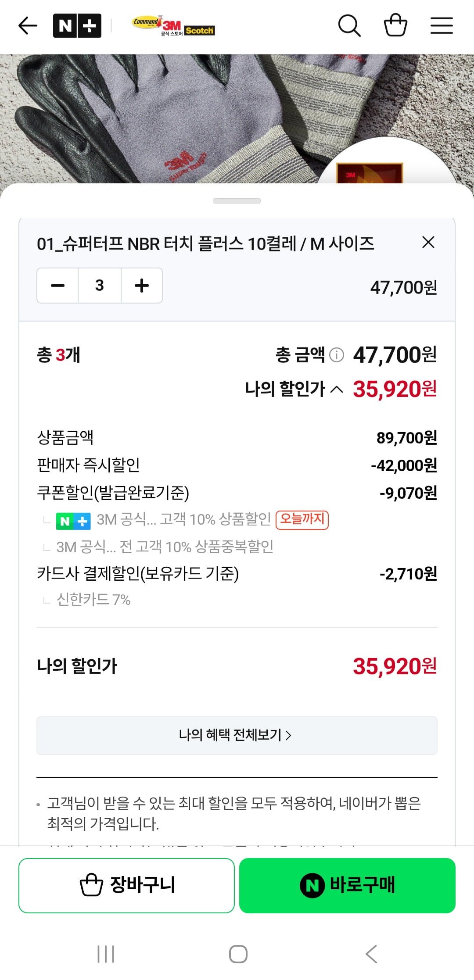Open the Naver Plus store logo

(x=77, y=26)
